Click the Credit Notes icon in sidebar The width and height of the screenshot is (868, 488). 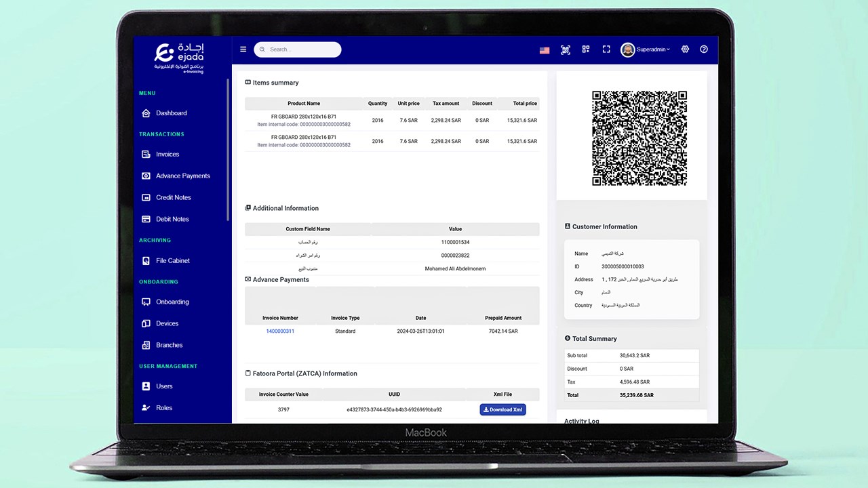point(145,197)
